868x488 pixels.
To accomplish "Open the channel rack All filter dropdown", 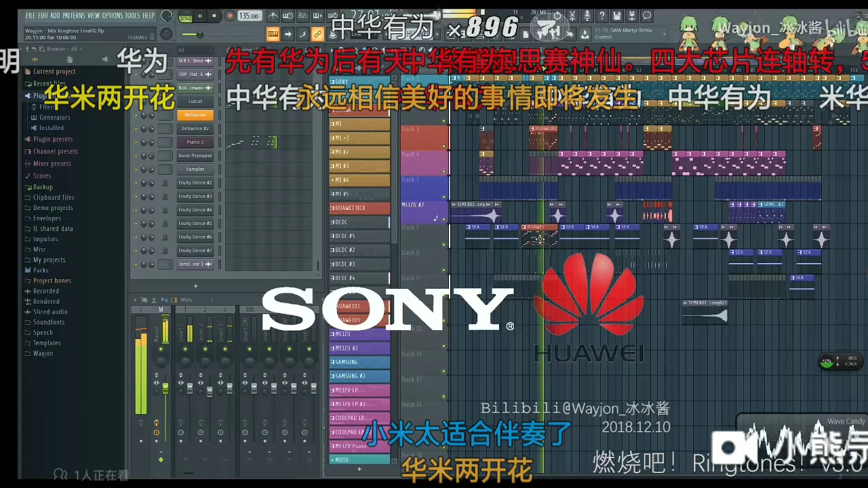I will point(195,50).
